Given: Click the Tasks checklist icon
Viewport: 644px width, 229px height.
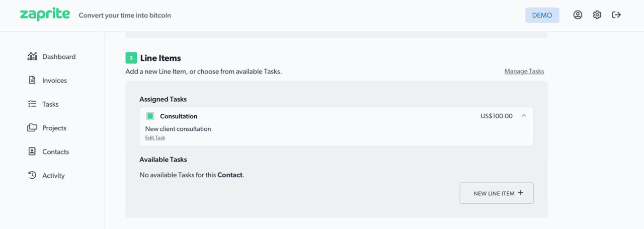Looking at the screenshot, I should pos(32,104).
